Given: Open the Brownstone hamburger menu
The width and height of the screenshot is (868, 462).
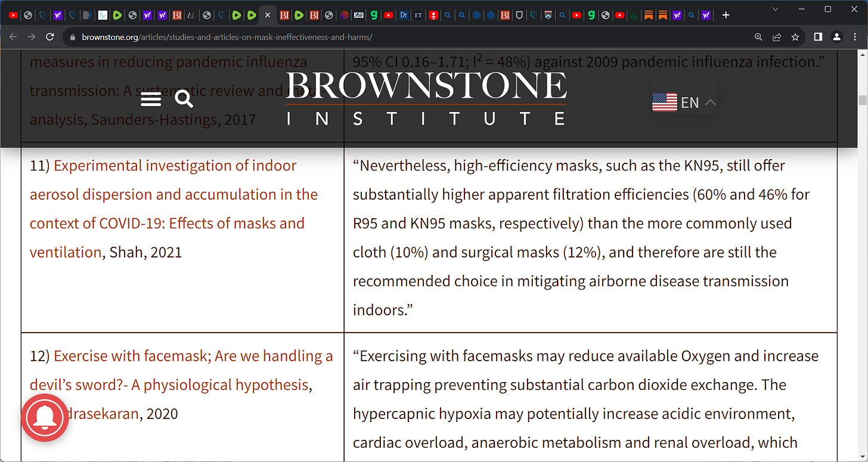Looking at the screenshot, I should (x=151, y=99).
